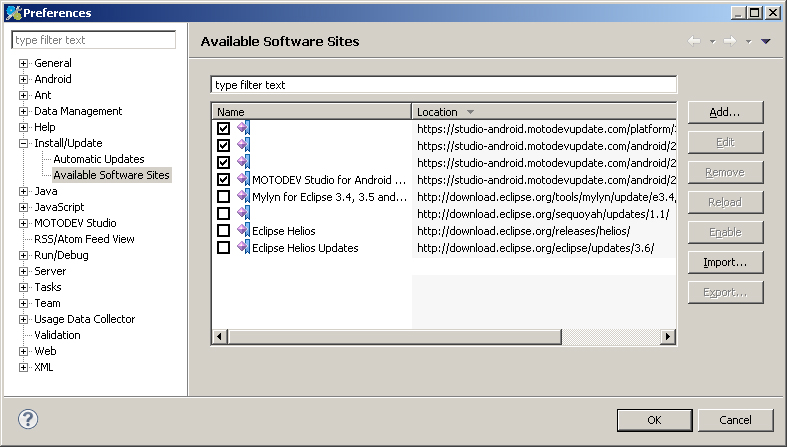
Task: Expand the Run/Debug tree node
Action: [x=23, y=255]
